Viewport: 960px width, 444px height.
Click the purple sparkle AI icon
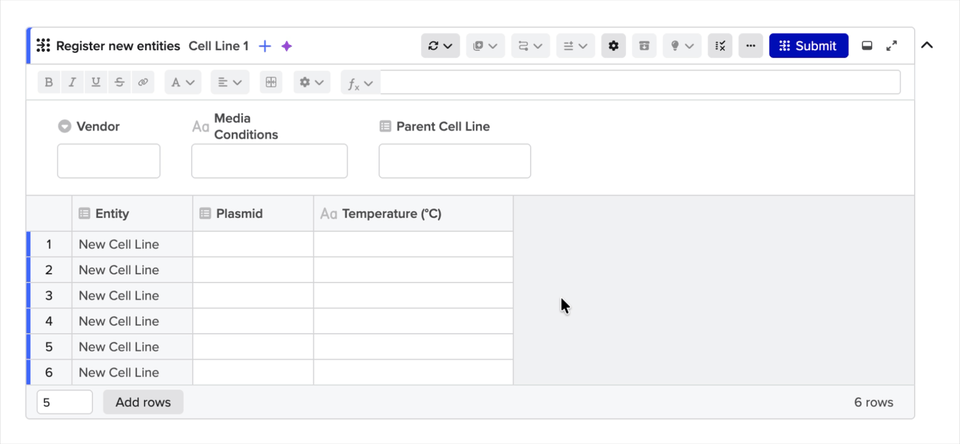tap(287, 46)
